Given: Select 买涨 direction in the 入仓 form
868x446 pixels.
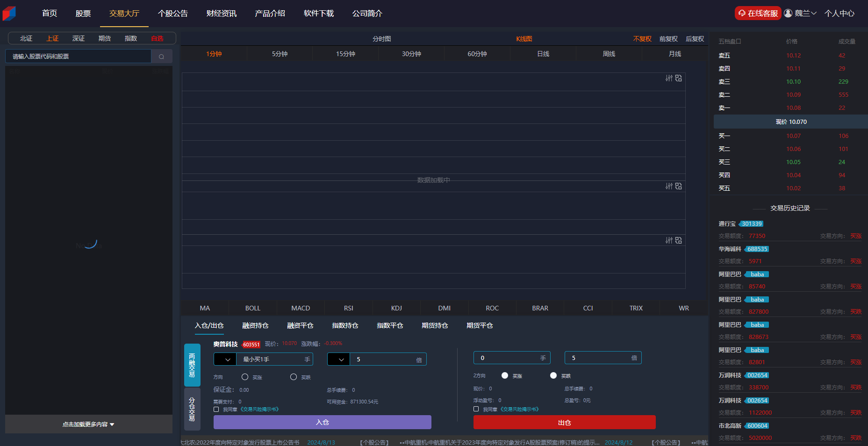Looking at the screenshot, I should tap(245, 377).
